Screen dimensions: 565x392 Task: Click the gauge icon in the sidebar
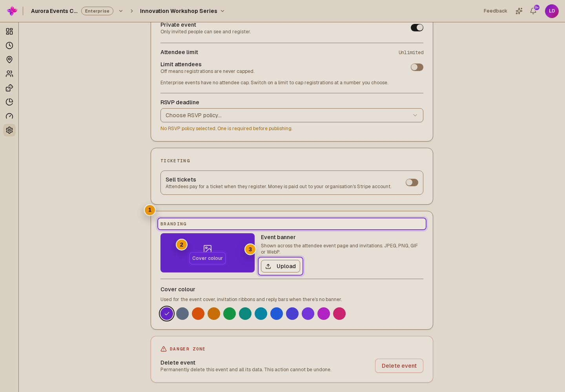[x=9, y=116]
